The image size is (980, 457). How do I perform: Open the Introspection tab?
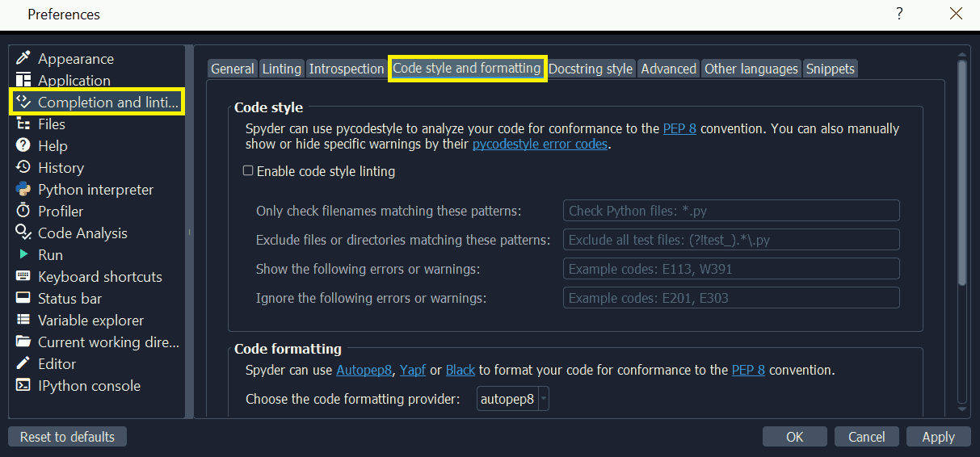[347, 69]
